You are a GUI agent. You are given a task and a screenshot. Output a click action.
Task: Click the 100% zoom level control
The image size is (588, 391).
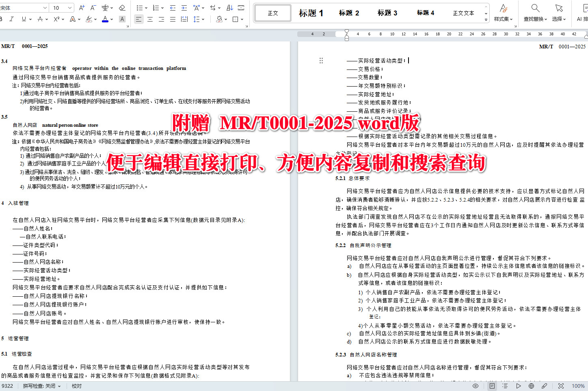[x=578, y=386]
